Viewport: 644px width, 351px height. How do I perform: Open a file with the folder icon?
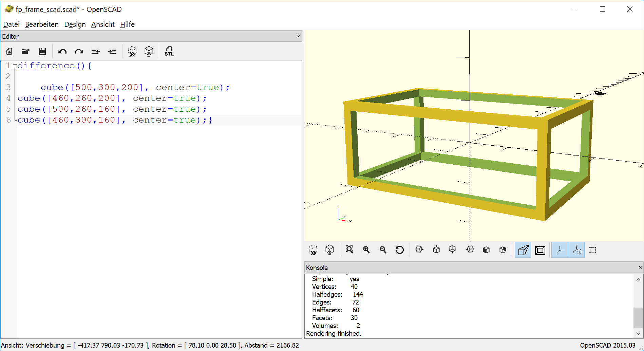click(x=25, y=51)
